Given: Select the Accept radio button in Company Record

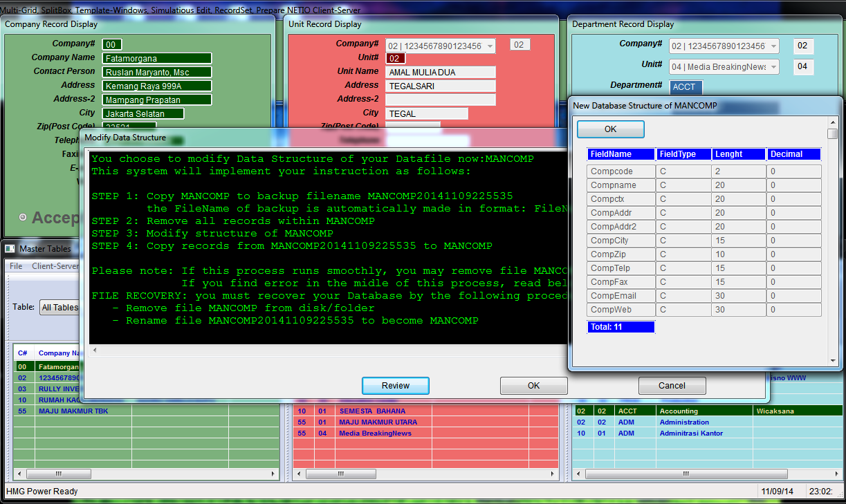Looking at the screenshot, I should click(x=23, y=217).
